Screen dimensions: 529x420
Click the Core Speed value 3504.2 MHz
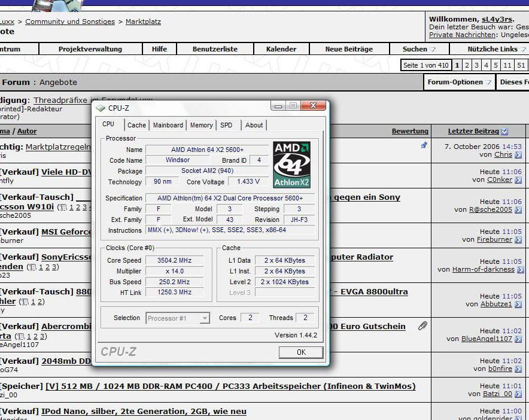point(174,260)
